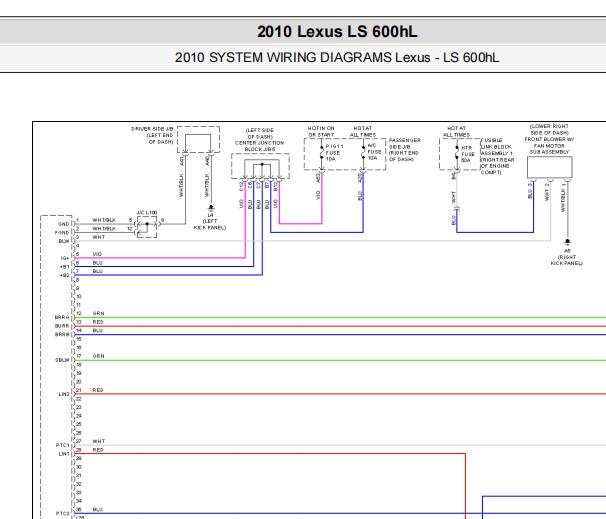The height and width of the screenshot is (519, 606).
Task: Click 'GRN' wire label at pin 12
Action: tap(99, 313)
